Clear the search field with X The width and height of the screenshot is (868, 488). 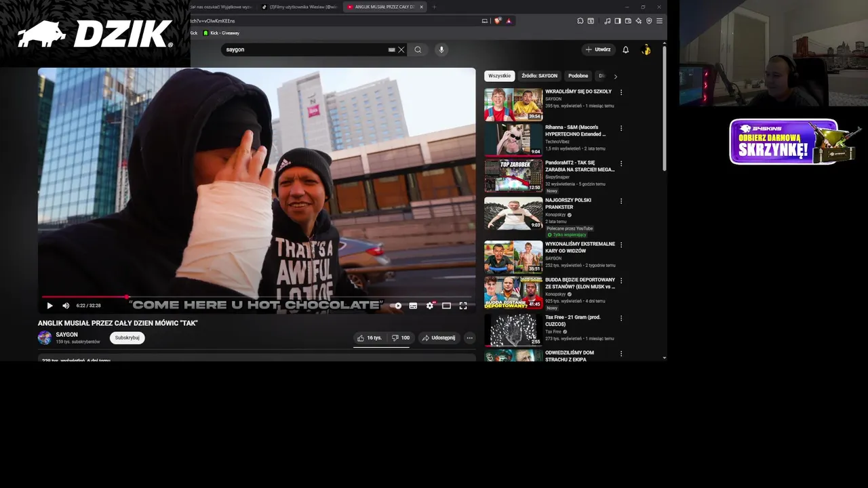pyautogui.click(x=401, y=49)
